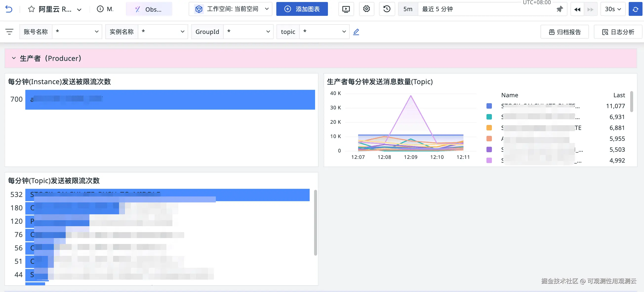Toggle the teal legend series
The width and height of the screenshot is (644, 292).
coord(489,117)
